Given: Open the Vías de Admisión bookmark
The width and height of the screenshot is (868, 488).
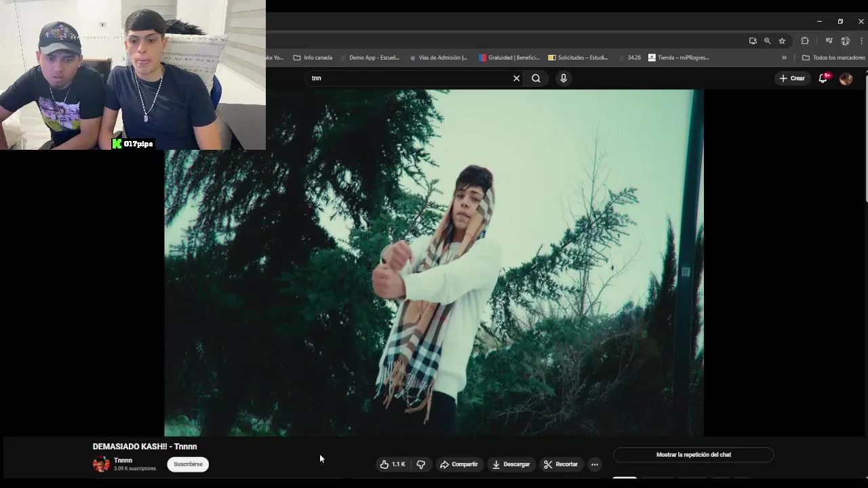Looking at the screenshot, I should pos(439,58).
